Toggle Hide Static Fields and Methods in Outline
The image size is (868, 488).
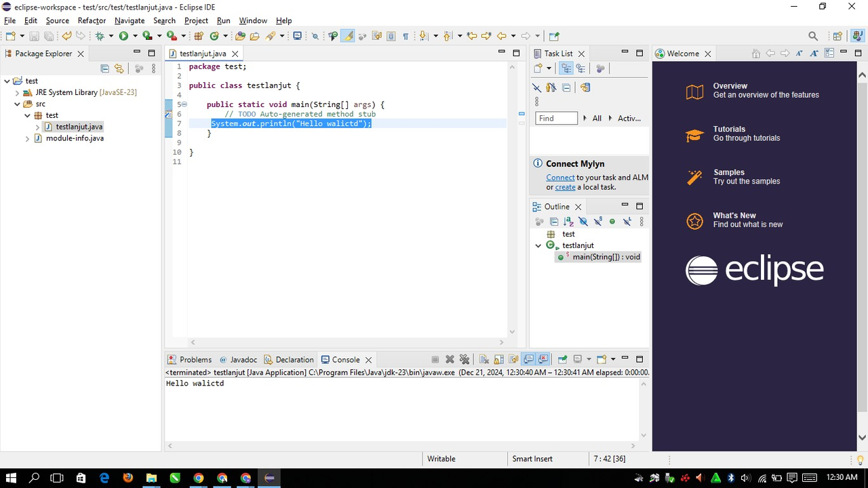(x=598, y=222)
